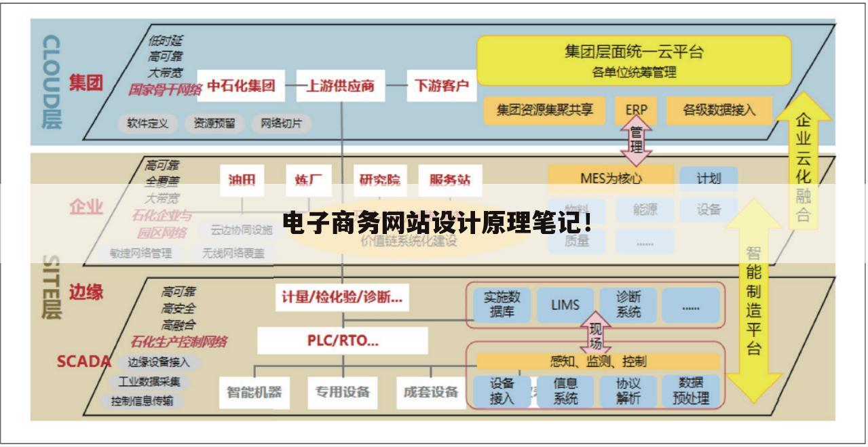Screen dimensions: 868x447
Task: Select the 下游客户 box
Action: [441, 86]
